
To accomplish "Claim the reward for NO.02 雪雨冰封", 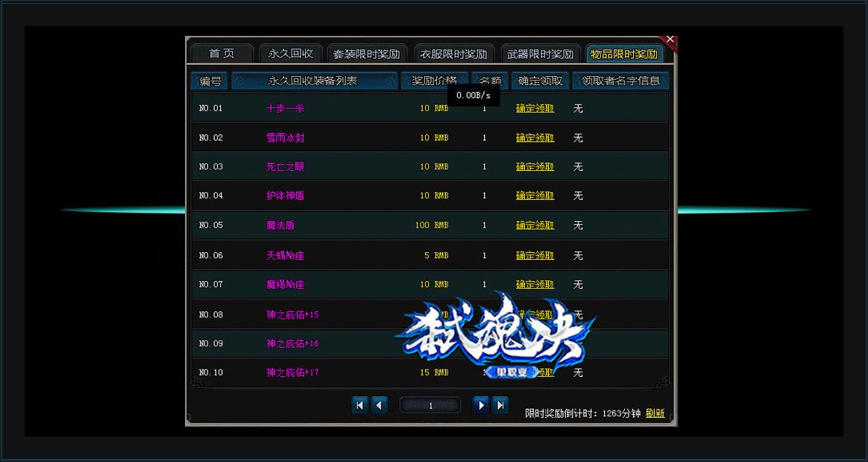I will [535, 138].
